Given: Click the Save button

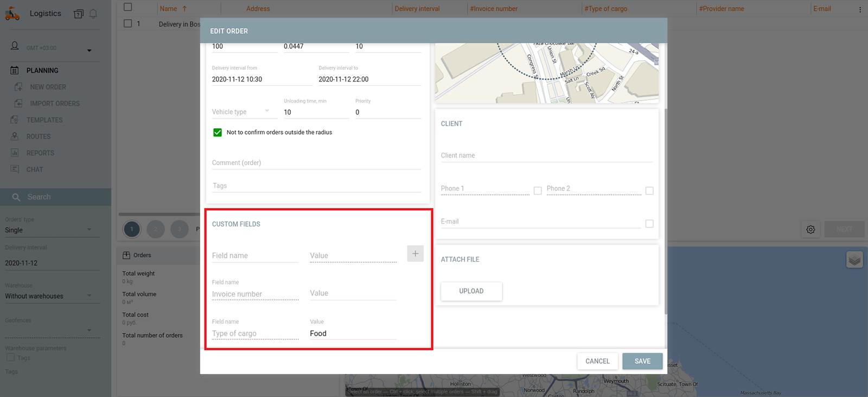Looking at the screenshot, I should click(642, 361).
